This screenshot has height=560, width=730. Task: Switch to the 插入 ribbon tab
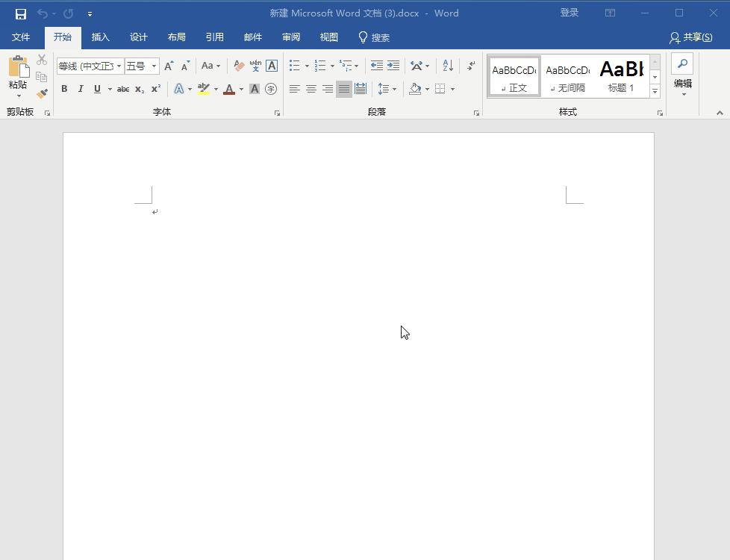coord(100,37)
